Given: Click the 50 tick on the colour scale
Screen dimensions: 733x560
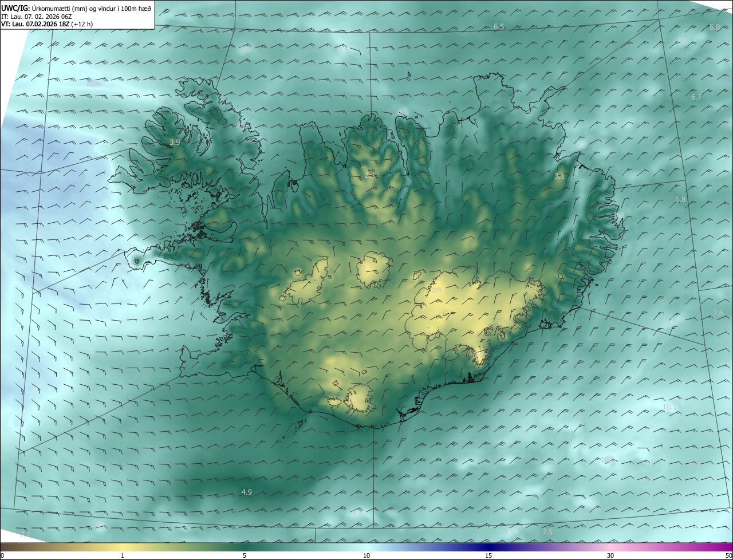Looking at the screenshot, I should [728, 555].
